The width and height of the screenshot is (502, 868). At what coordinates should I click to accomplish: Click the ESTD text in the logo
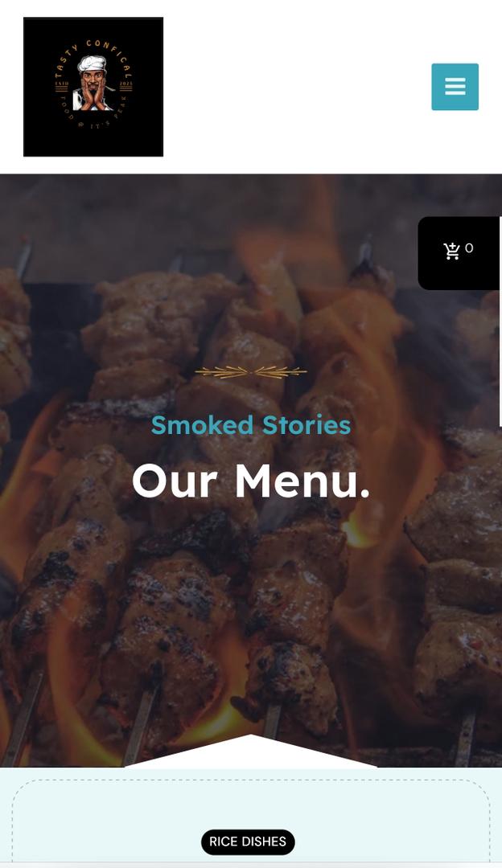pos(61,84)
